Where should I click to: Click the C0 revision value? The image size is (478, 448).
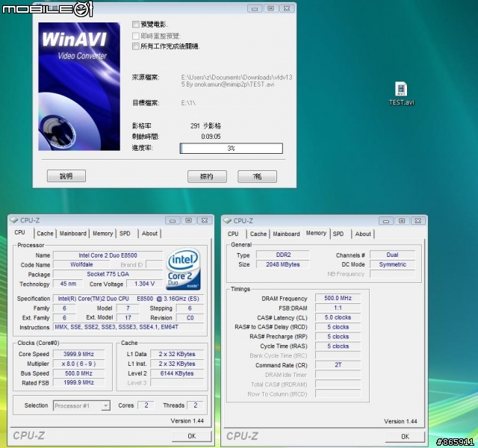pyautogui.click(x=190, y=317)
